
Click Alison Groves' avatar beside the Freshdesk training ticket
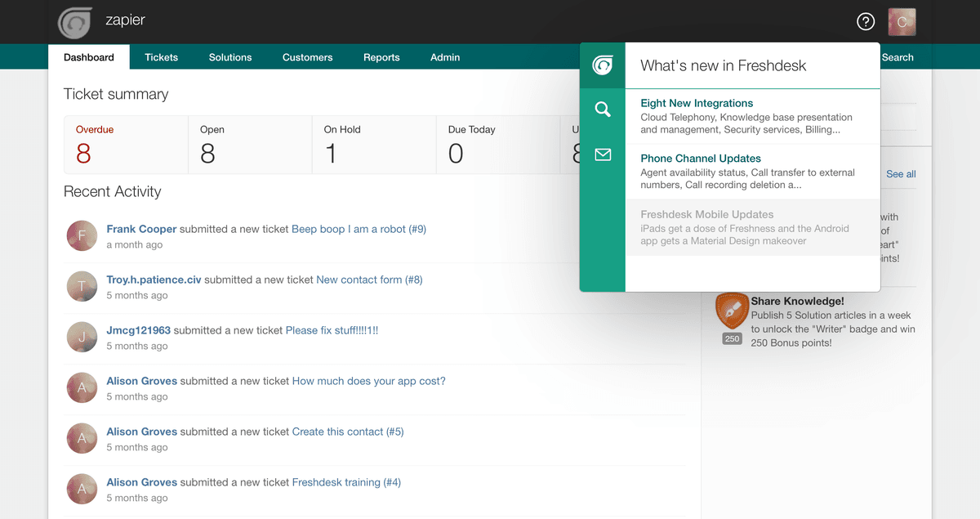point(82,489)
